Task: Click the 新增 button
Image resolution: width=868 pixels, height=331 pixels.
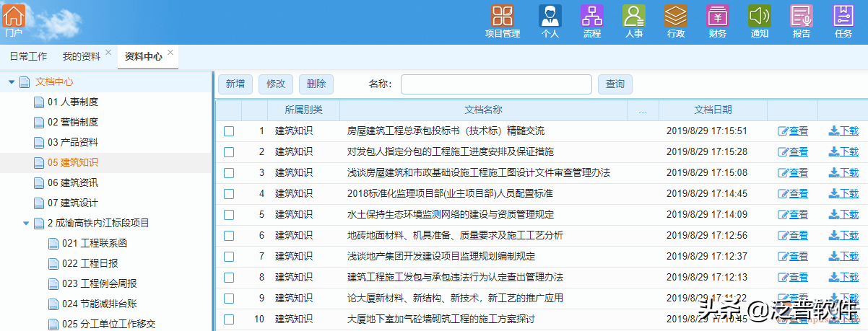Action: coord(235,84)
